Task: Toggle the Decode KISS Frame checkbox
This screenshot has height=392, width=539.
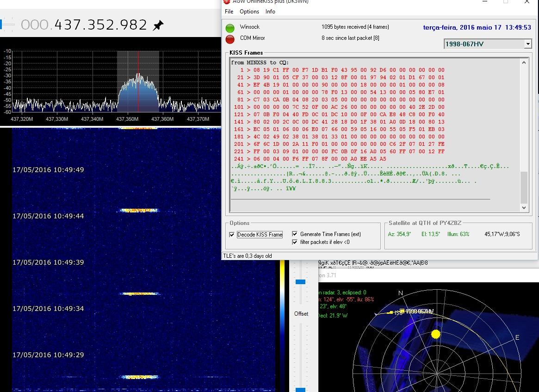Action: (x=232, y=235)
